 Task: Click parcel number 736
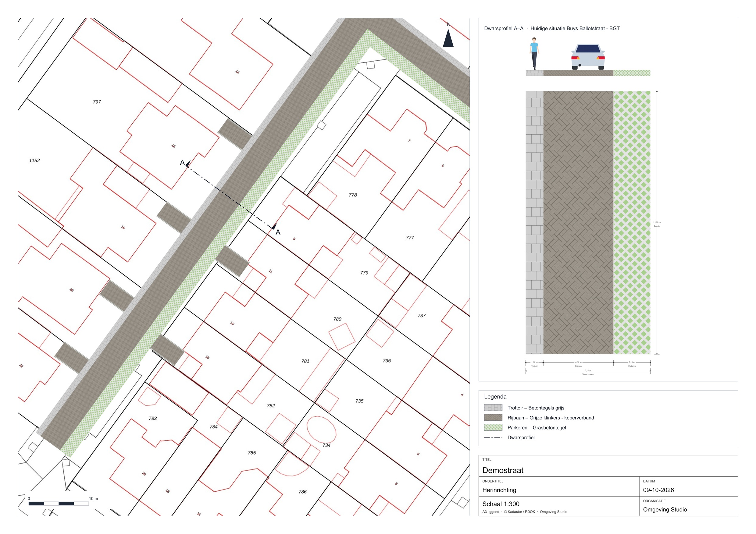tap(387, 361)
